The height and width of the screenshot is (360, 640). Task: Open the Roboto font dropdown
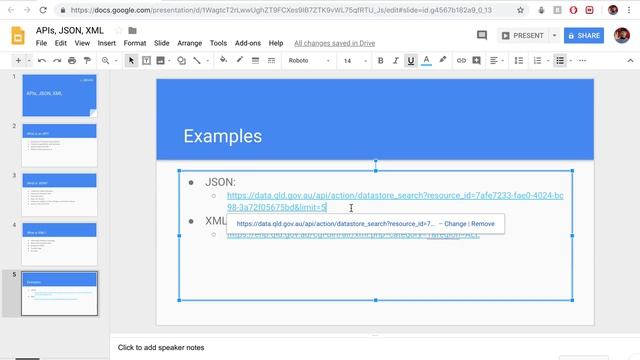pos(309,61)
